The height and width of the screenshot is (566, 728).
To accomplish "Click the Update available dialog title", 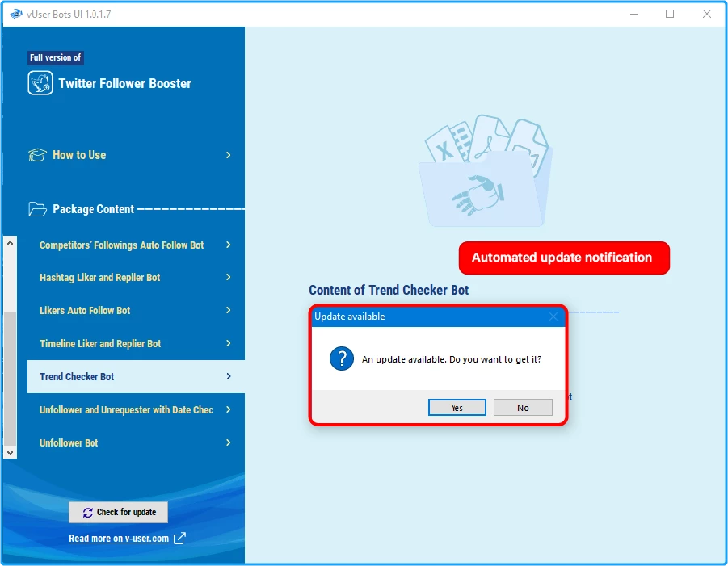I will (x=350, y=317).
